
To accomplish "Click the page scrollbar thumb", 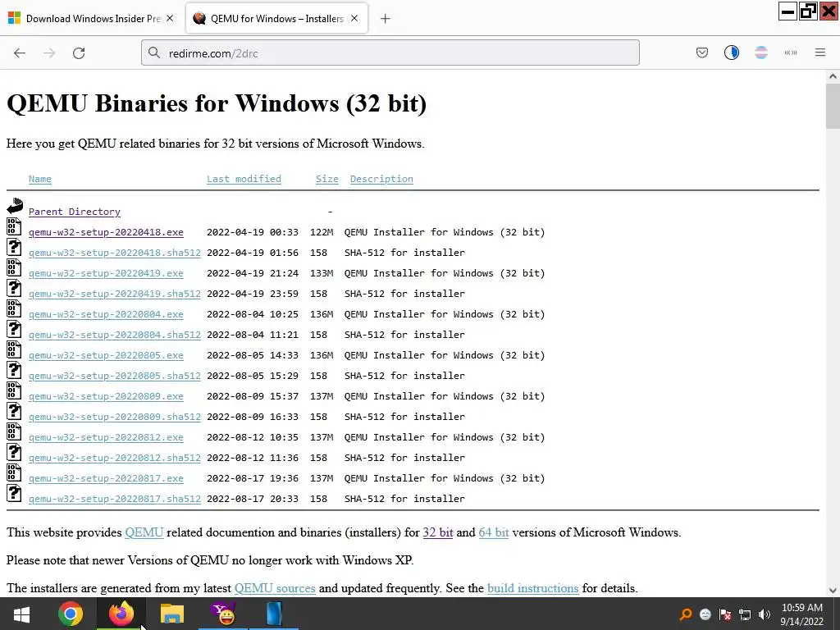I will coord(833,107).
